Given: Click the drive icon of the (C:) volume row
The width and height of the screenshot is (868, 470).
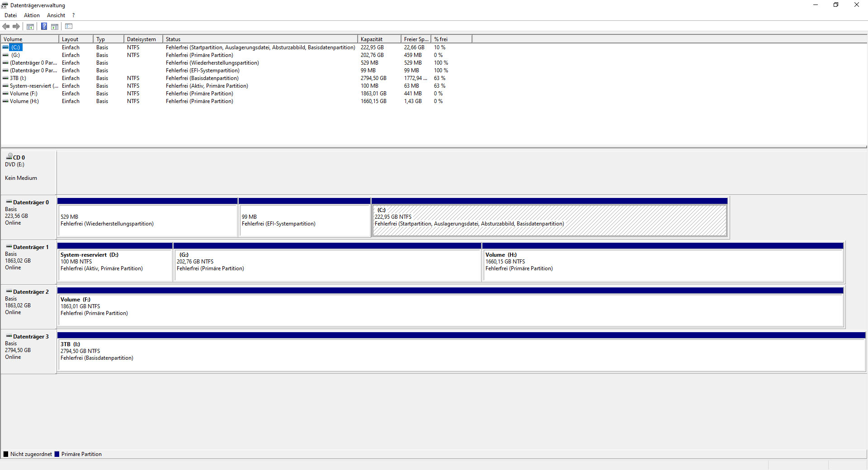Looking at the screenshot, I should (5, 47).
